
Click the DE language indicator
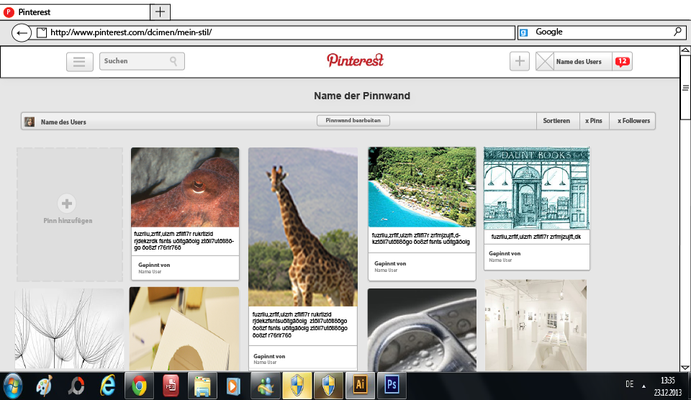coord(629,384)
